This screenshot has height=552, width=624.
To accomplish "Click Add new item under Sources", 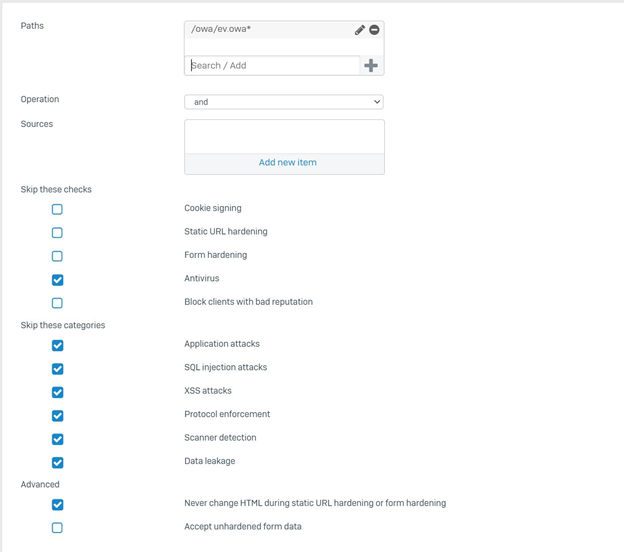I will point(288,162).
